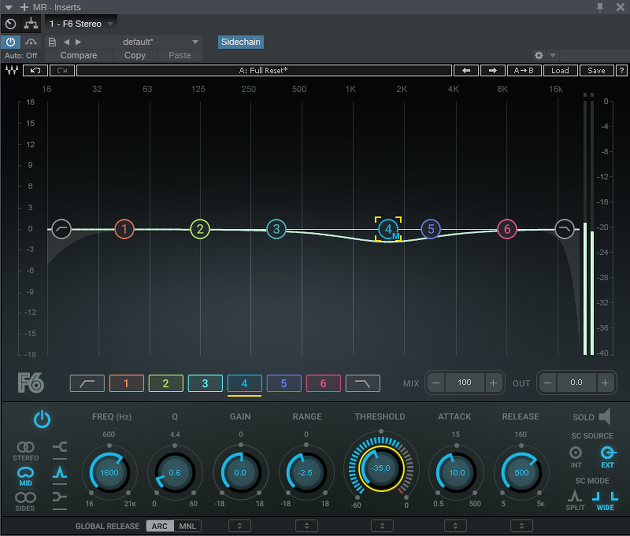Go to next preset with right arrow
Screen dimensions: 630x536
click(x=493, y=71)
